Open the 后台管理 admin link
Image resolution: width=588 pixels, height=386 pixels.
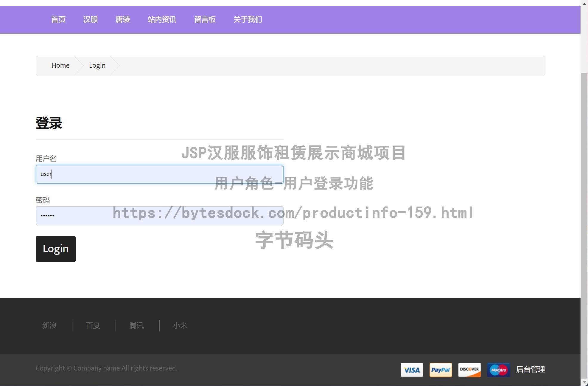(531, 370)
